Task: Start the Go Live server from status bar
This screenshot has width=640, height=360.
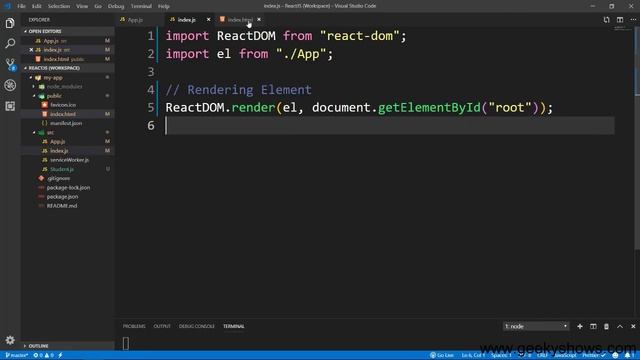Action: [x=442, y=355]
